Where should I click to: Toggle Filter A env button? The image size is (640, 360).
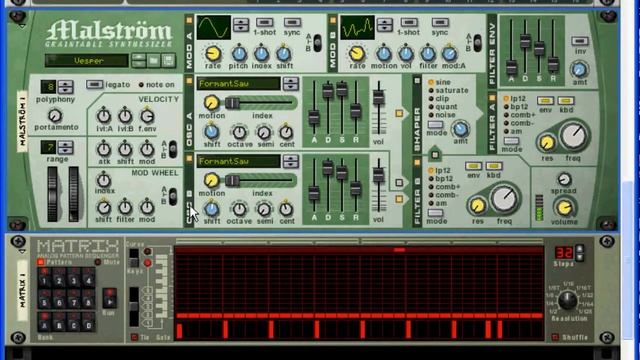[x=545, y=100]
